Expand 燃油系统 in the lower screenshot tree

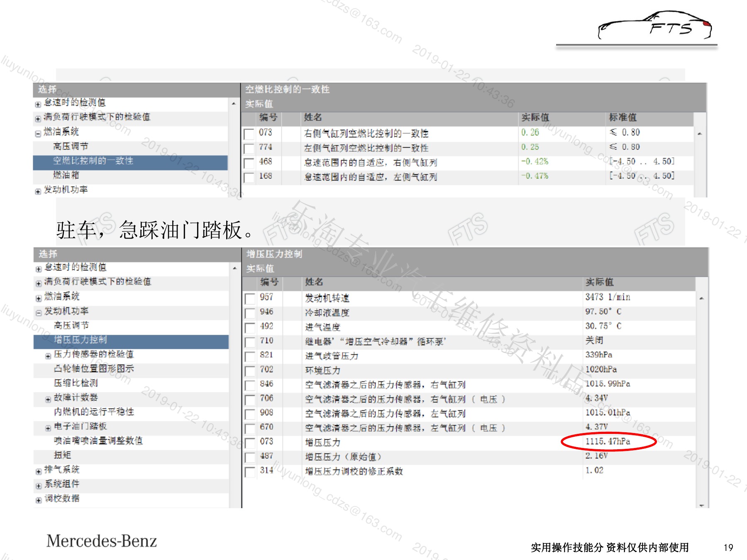point(39,298)
